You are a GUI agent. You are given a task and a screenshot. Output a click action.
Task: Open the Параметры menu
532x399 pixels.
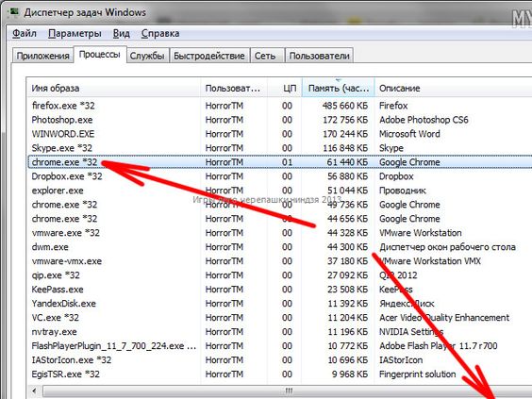click(x=75, y=34)
